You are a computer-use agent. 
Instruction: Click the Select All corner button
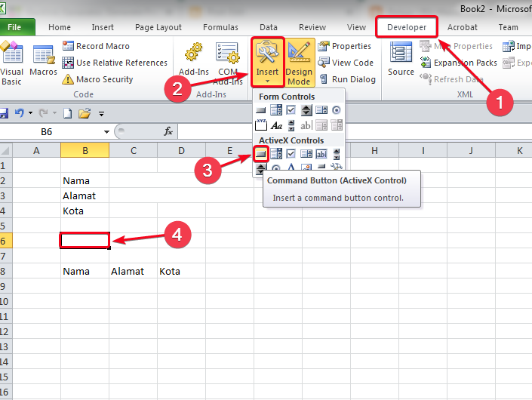tap(6, 150)
